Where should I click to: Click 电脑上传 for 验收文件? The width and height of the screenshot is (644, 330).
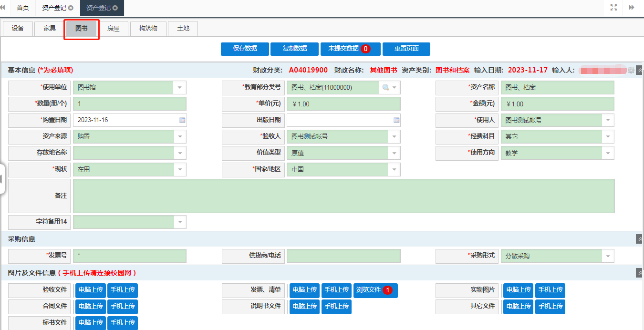coord(91,290)
